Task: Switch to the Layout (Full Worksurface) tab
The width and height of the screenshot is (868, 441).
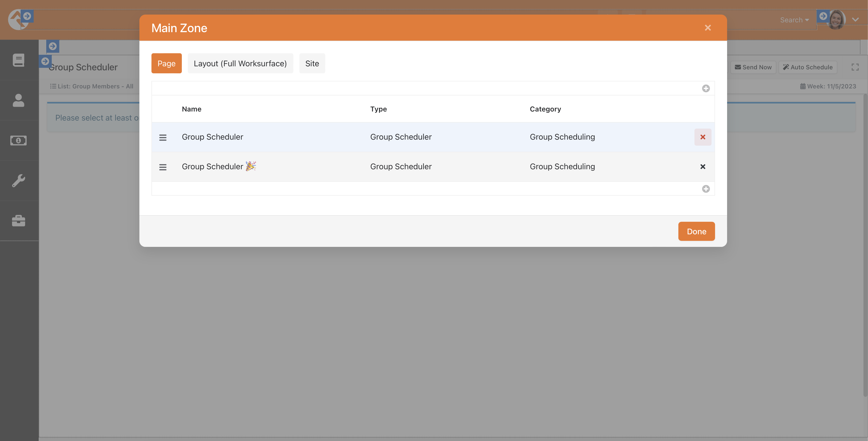Action: point(240,63)
